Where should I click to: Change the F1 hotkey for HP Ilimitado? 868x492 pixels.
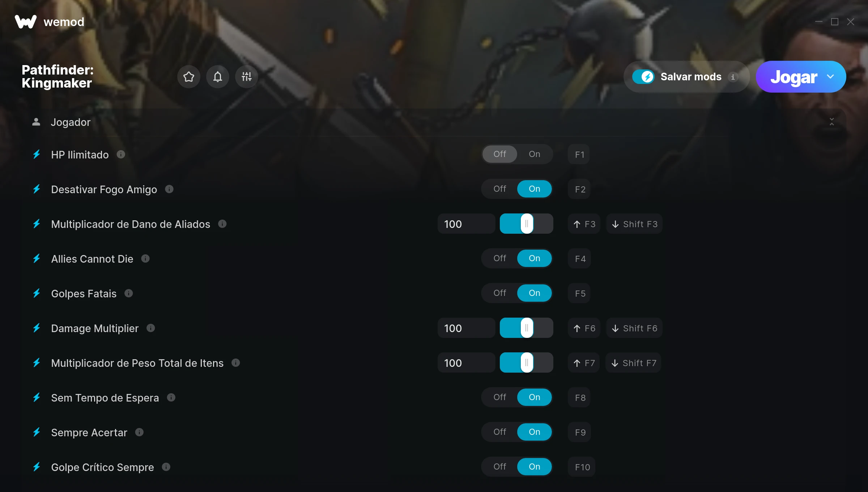click(x=579, y=154)
